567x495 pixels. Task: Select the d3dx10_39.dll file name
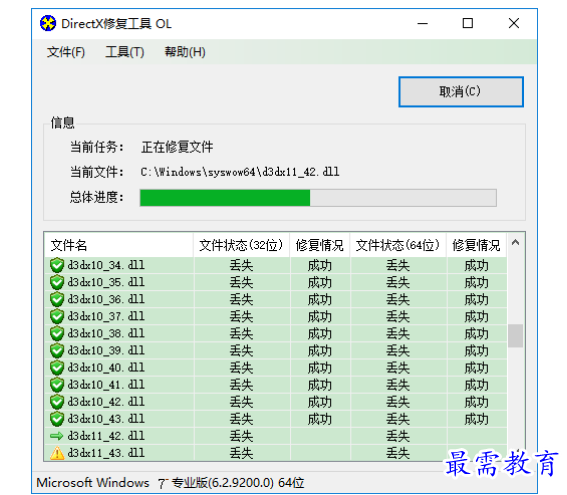[x=106, y=350]
